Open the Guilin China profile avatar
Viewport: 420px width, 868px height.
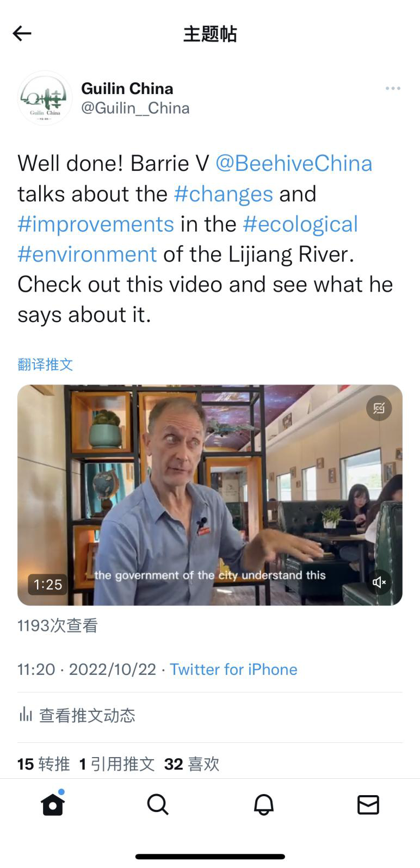click(45, 98)
